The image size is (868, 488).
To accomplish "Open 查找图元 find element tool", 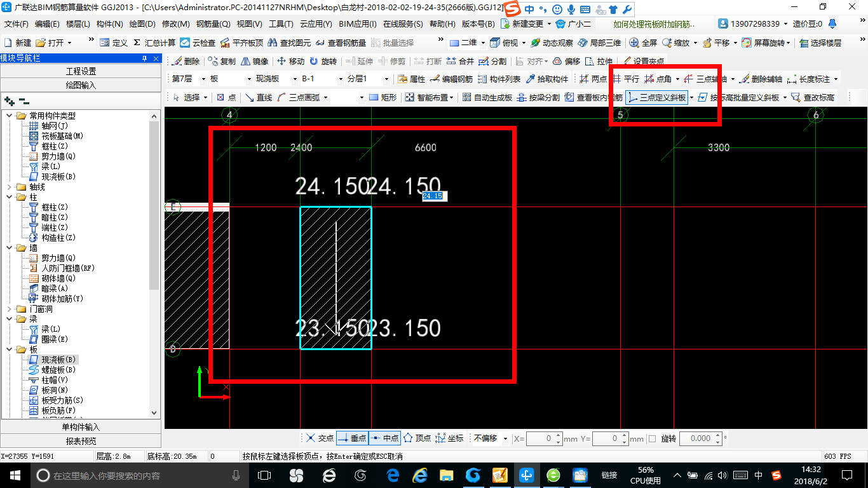I will pyautogui.click(x=289, y=43).
